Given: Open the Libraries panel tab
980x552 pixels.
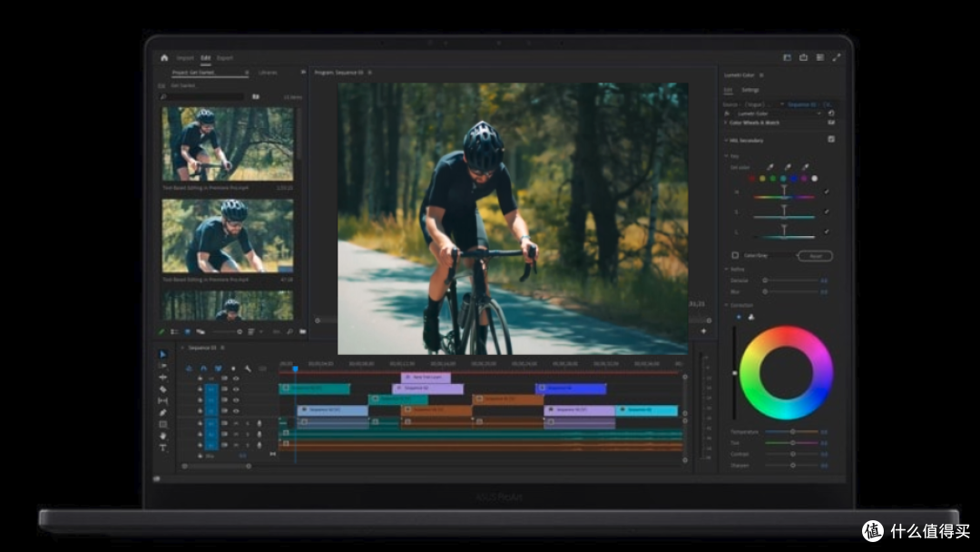Looking at the screenshot, I should (268, 73).
